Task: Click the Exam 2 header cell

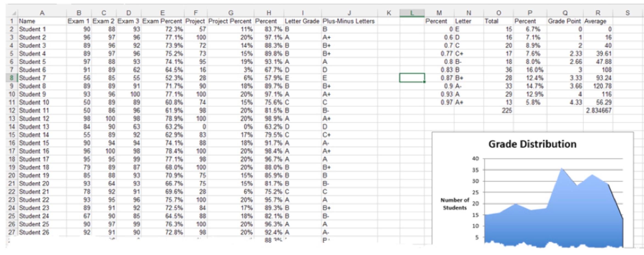Action: click(103, 21)
